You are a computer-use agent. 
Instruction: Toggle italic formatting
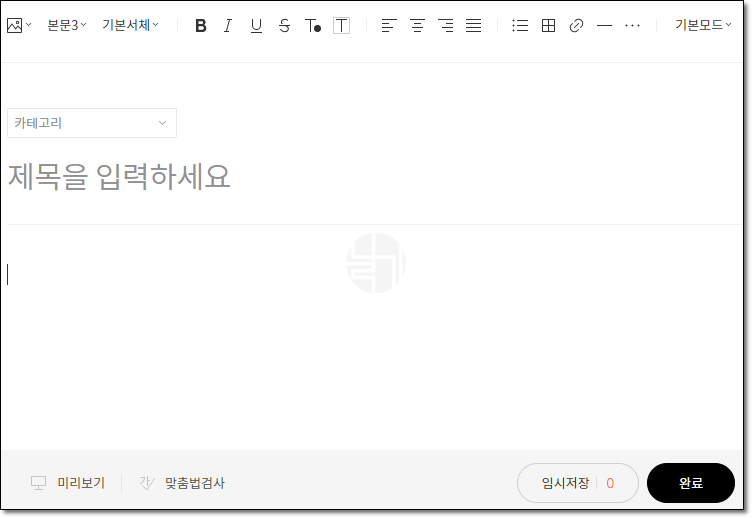(x=228, y=25)
